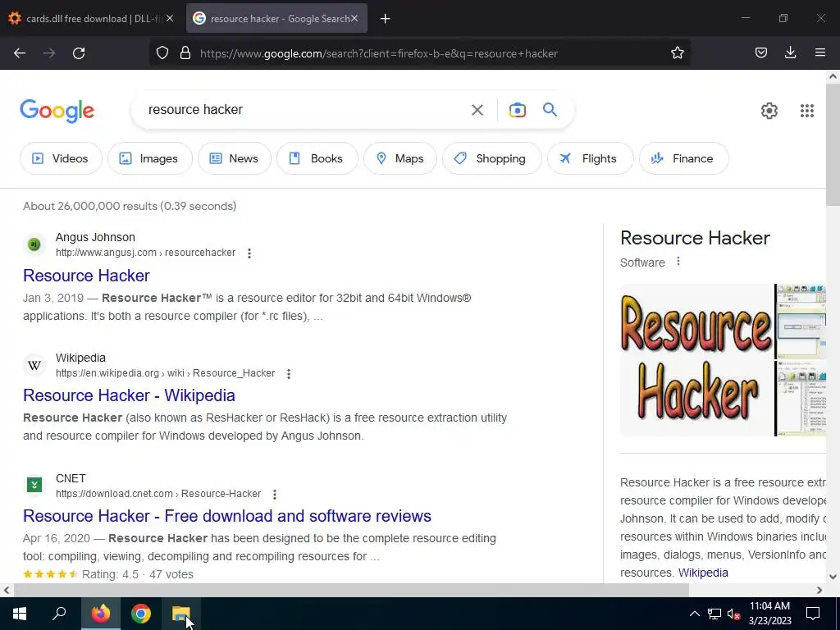Switch to Firefox in the taskbar

pyautogui.click(x=101, y=614)
